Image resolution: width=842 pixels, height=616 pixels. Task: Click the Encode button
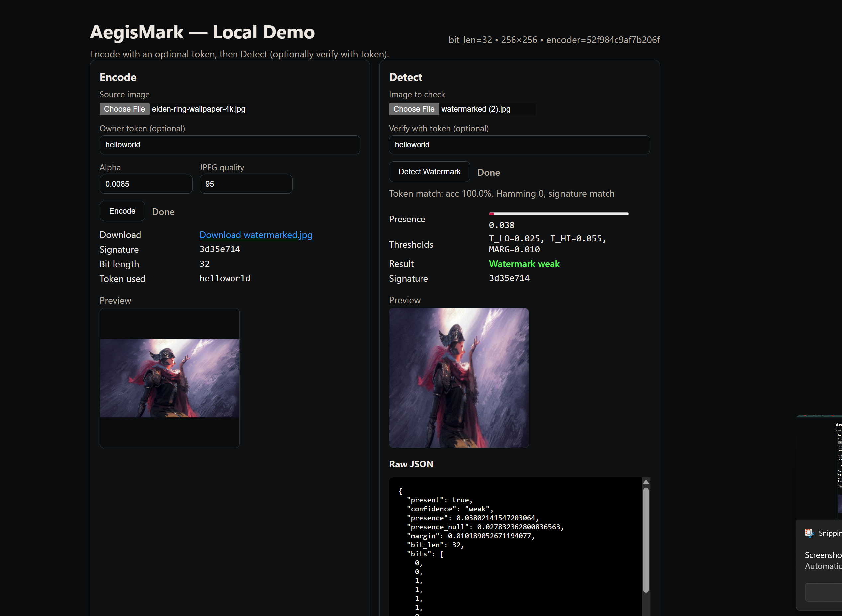coord(122,211)
